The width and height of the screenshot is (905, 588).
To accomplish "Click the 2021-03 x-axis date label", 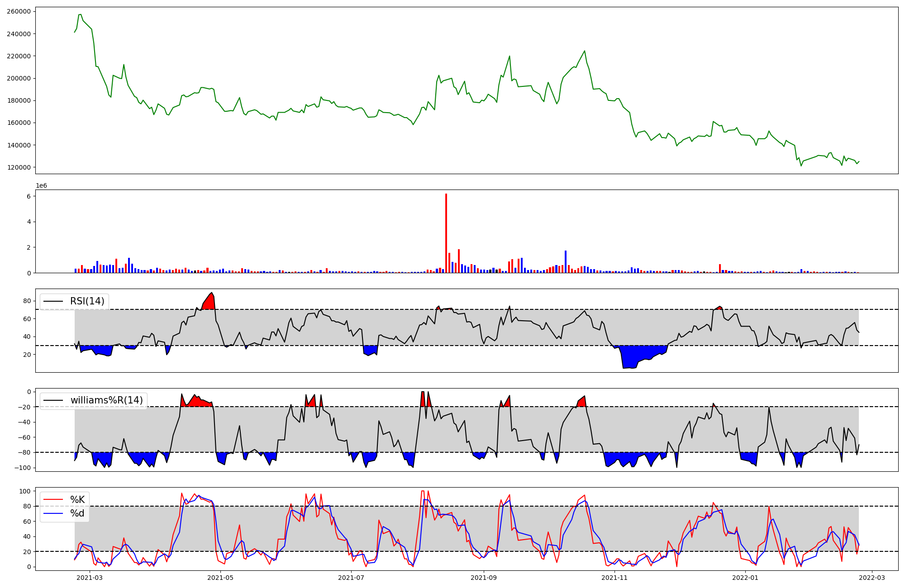I will (90, 578).
